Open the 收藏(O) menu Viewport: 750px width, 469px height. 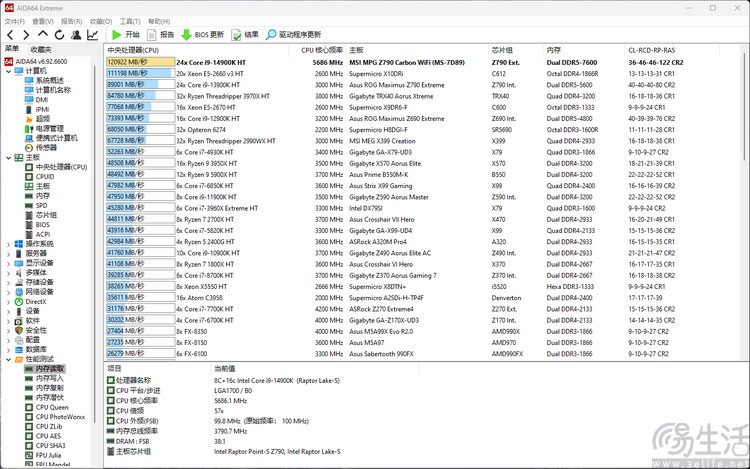click(101, 22)
